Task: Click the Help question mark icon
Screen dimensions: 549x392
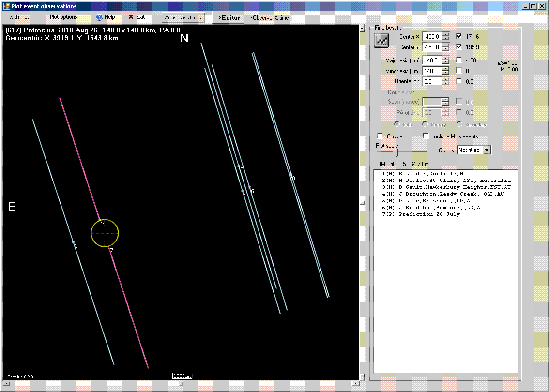Action: tap(99, 17)
